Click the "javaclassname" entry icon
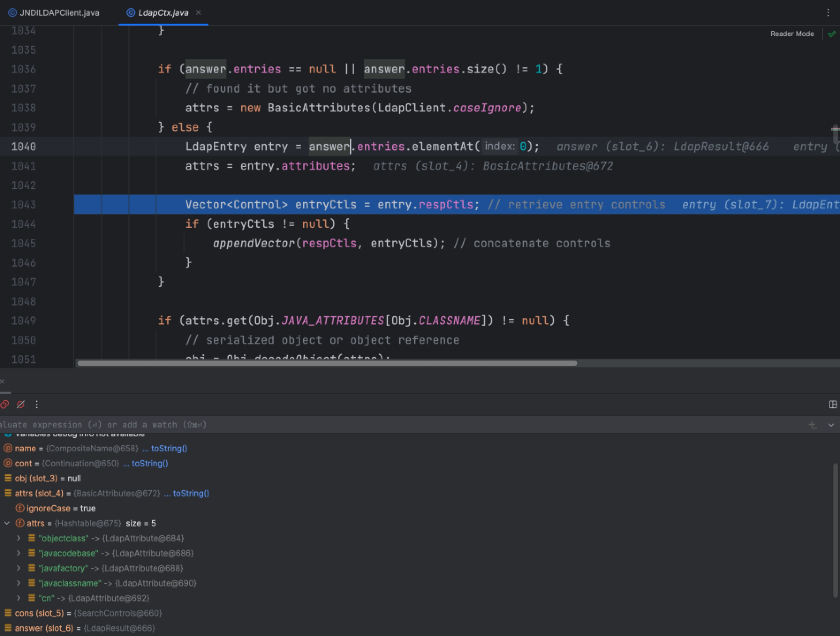 [32, 583]
